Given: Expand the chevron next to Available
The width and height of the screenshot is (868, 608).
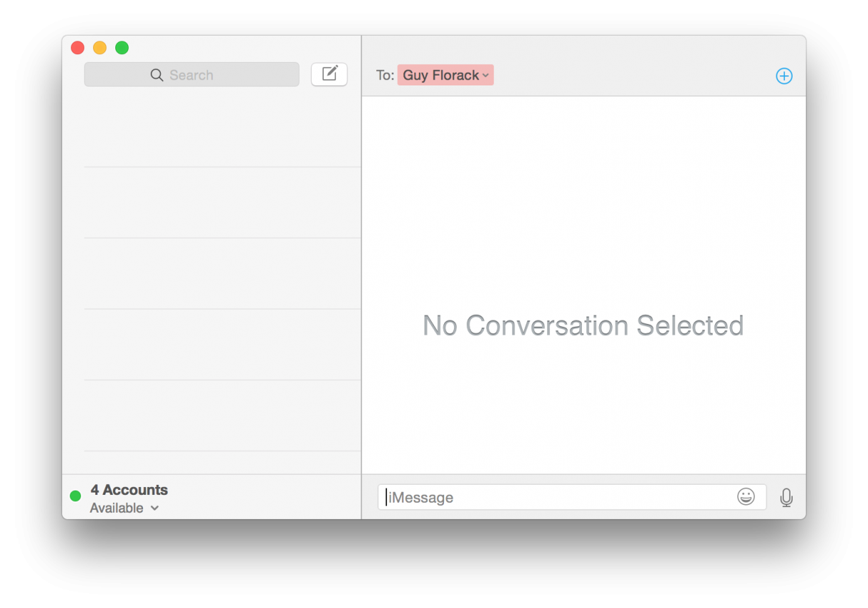Looking at the screenshot, I should pyautogui.click(x=154, y=508).
